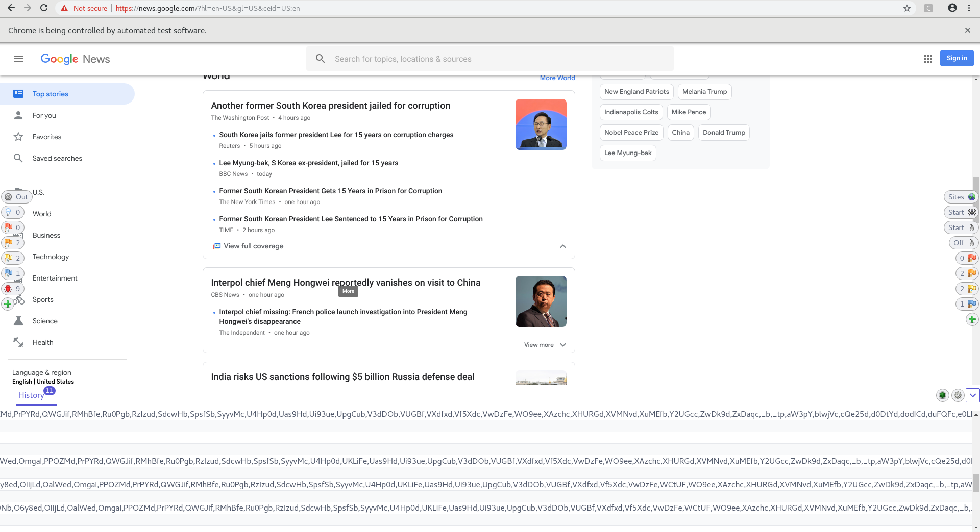This screenshot has height=532, width=980.
Task: Click the left yellow flag alerts button
Action: [13, 258]
